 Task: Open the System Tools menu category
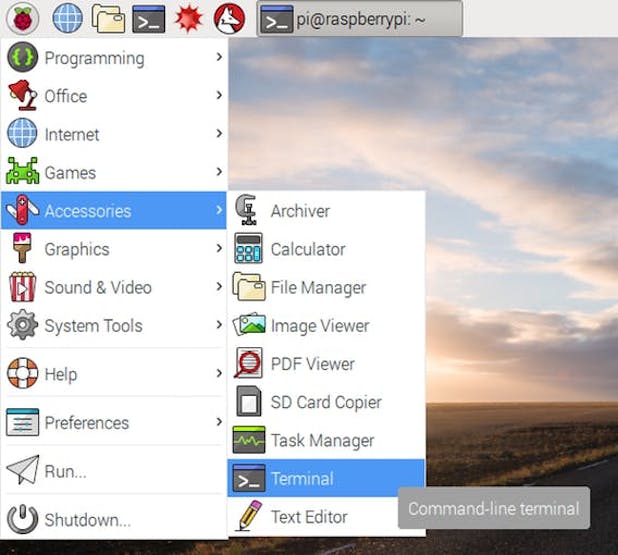(114, 325)
